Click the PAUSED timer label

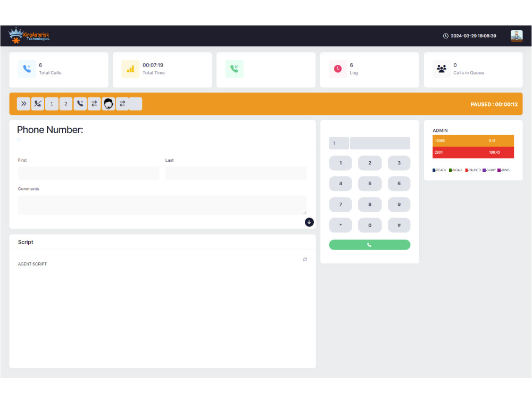click(494, 104)
